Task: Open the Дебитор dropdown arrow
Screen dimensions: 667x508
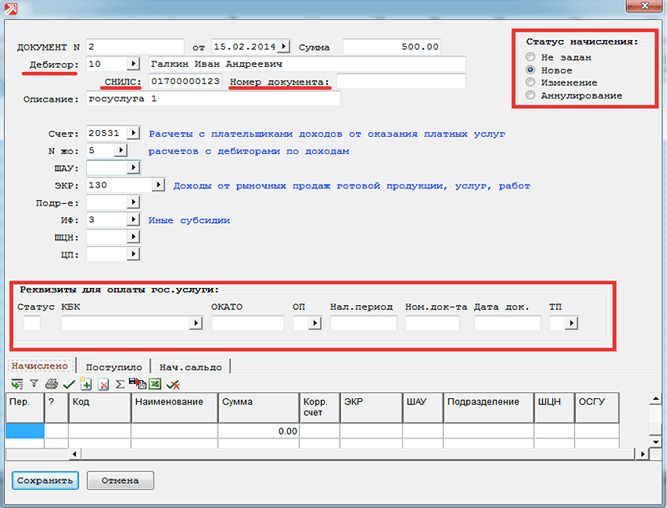Action: point(134,64)
